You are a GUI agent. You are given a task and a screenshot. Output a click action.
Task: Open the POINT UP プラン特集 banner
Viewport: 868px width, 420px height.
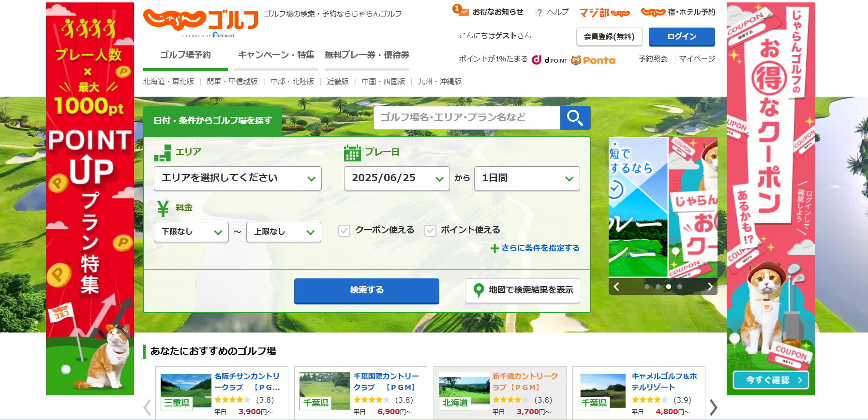[x=90, y=199]
